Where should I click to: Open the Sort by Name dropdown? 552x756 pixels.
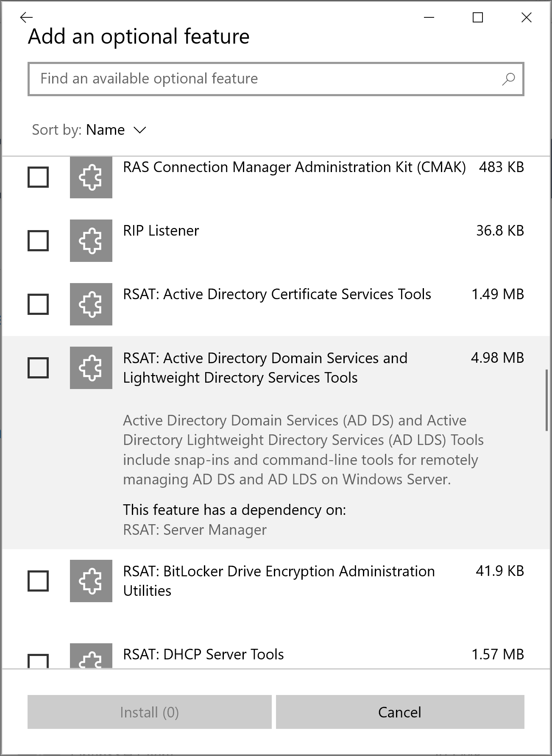point(89,130)
